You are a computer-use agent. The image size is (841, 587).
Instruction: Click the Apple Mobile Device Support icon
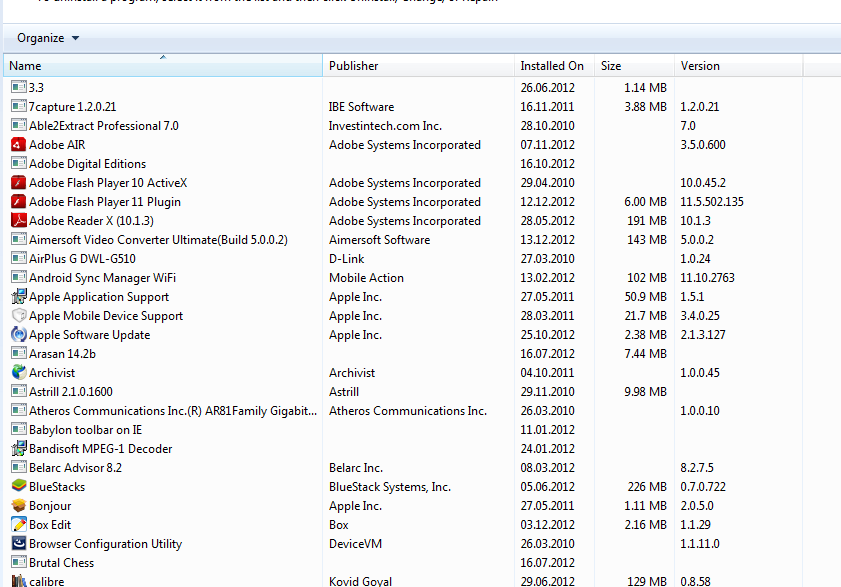coord(19,315)
